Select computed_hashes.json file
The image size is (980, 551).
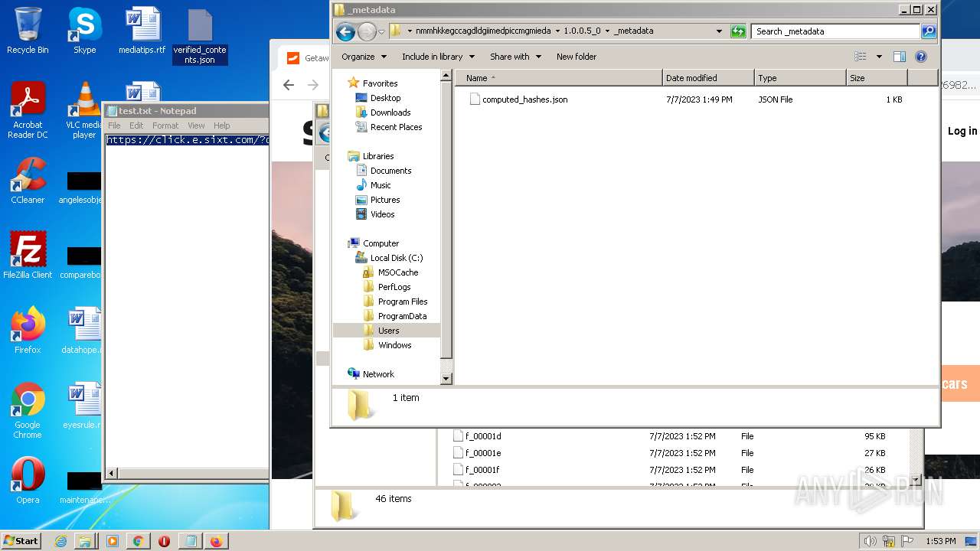524,99
